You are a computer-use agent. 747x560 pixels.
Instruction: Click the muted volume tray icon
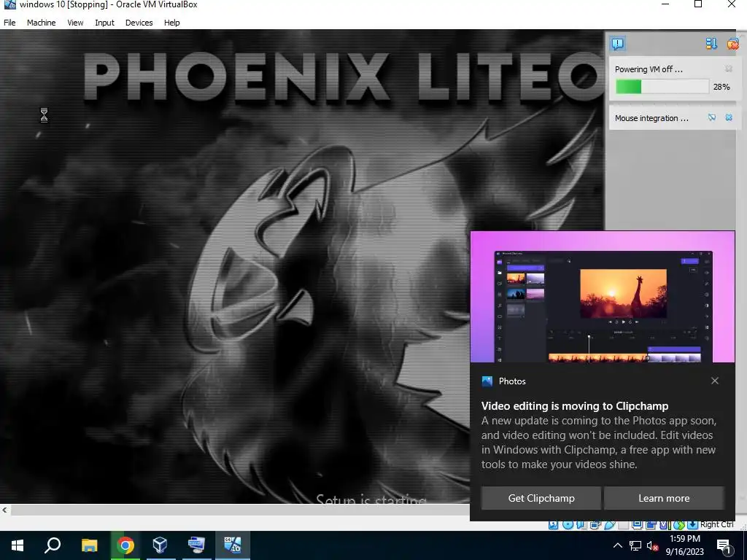point(652,545)
